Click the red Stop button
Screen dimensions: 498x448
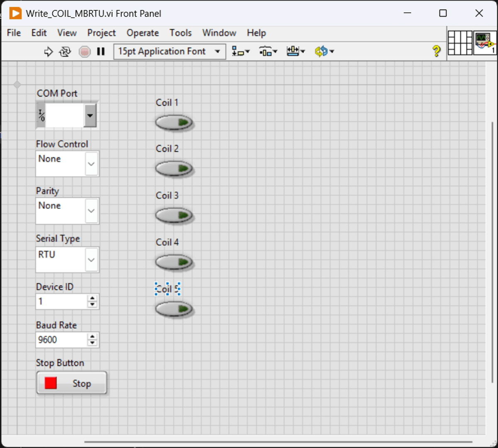pos(71,383)
